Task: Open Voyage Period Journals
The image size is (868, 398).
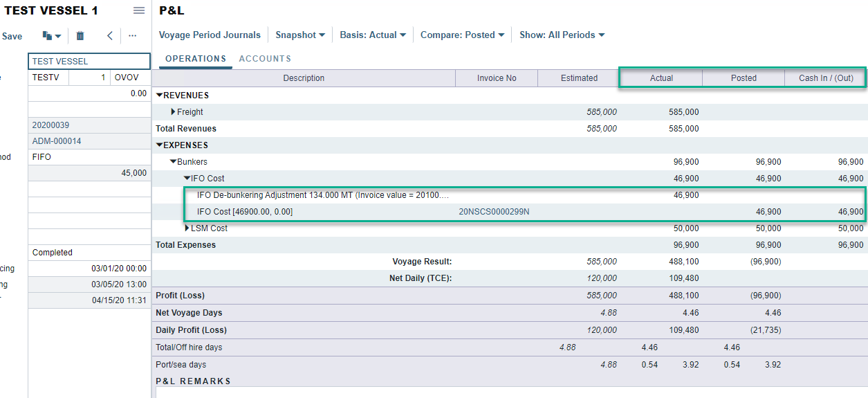Action: (210, 35)
